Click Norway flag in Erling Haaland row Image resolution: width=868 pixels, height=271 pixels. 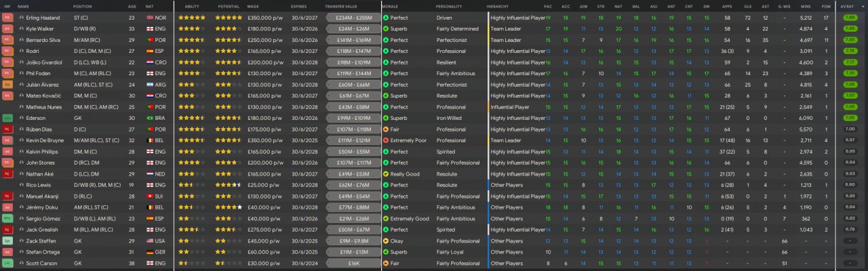pyautogui.click(x=150, y=18)
